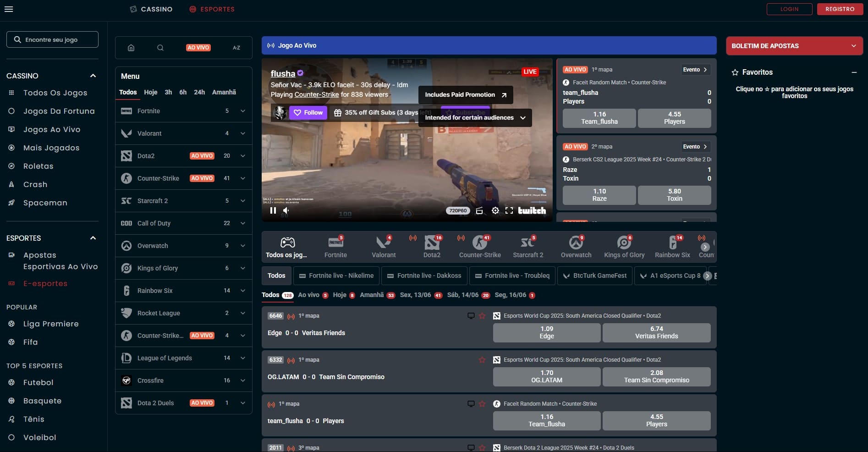Screen dimensions: 868x452
Task: Bet on Raze at 1.10 odds
Action: point(599,195)
